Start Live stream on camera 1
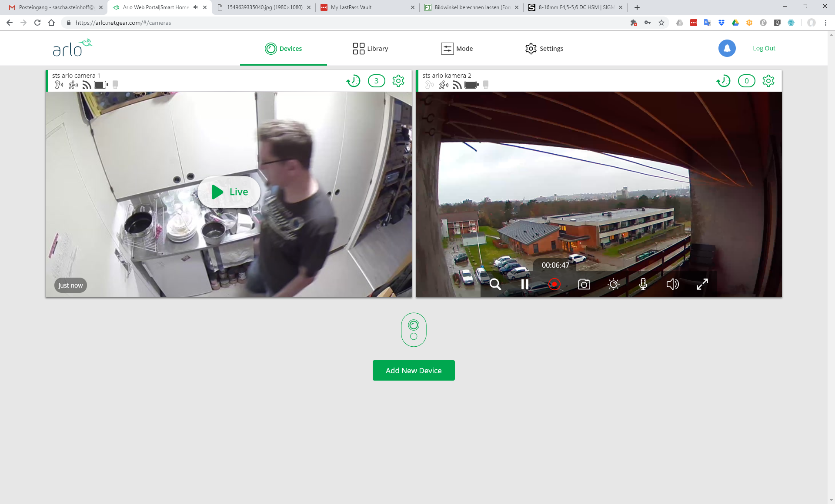Screen dimensions: 835x504 coord(229,192)
